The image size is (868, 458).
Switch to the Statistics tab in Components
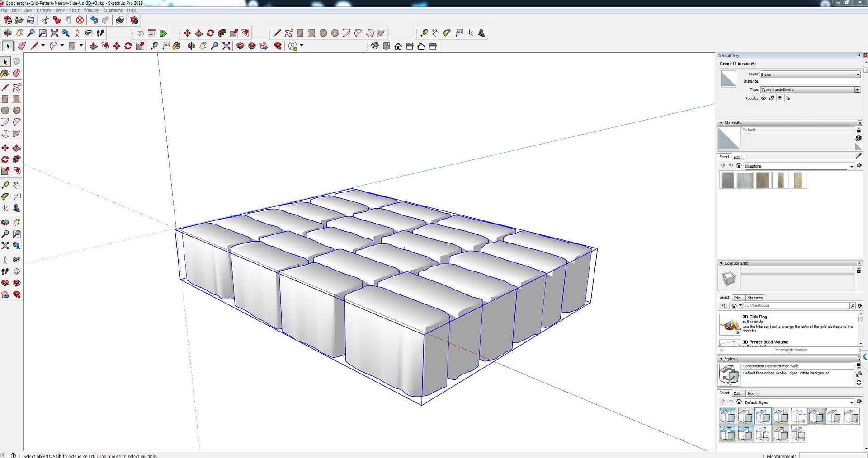point(755,298)
